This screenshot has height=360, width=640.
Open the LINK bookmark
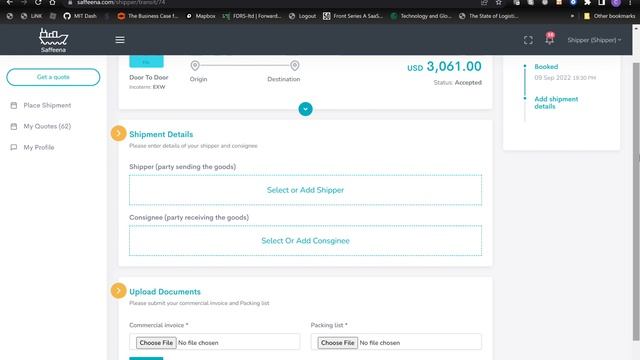31,16
